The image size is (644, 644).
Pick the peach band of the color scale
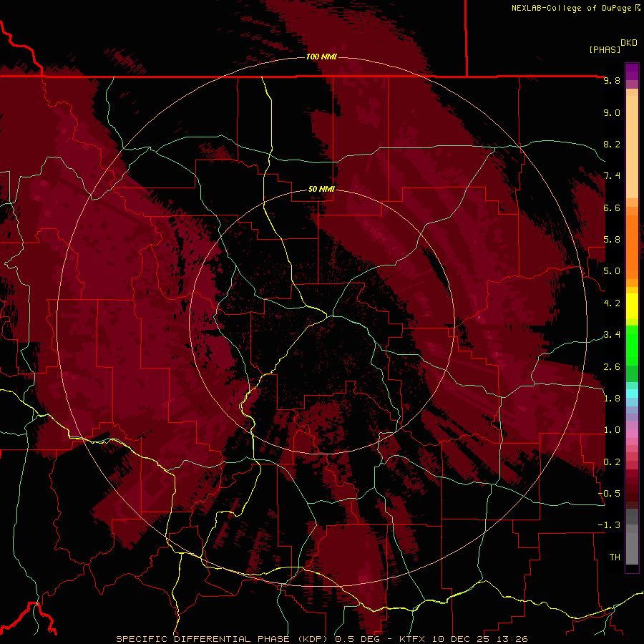tap(632, 147)
